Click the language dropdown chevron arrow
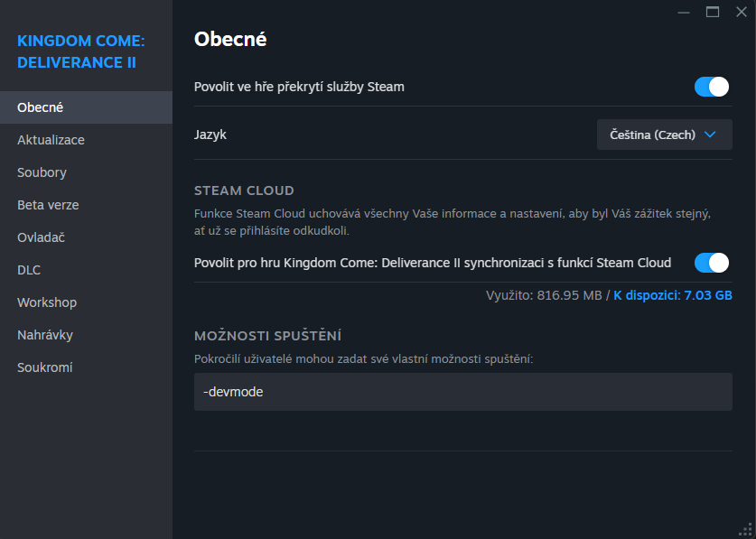This screenshot has width=756, height=539. click(x=709, y=135)
